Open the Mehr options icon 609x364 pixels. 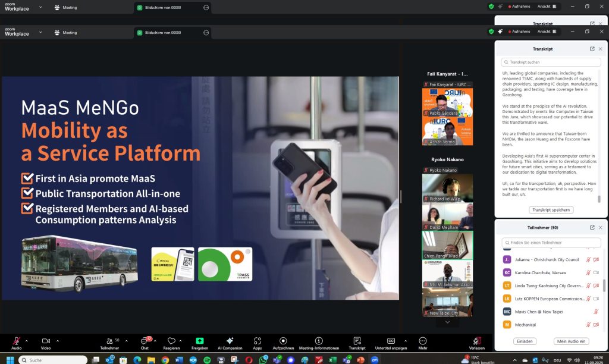pos(422,341)
